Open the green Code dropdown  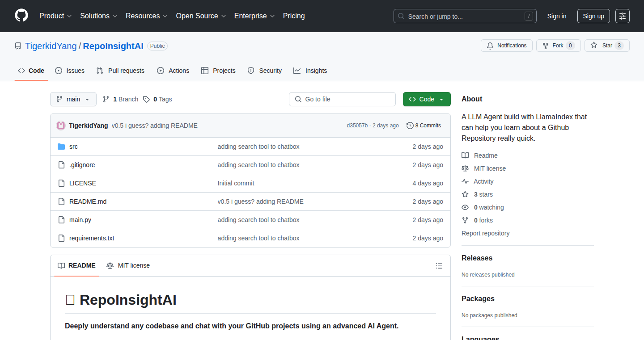coord(427,99)
